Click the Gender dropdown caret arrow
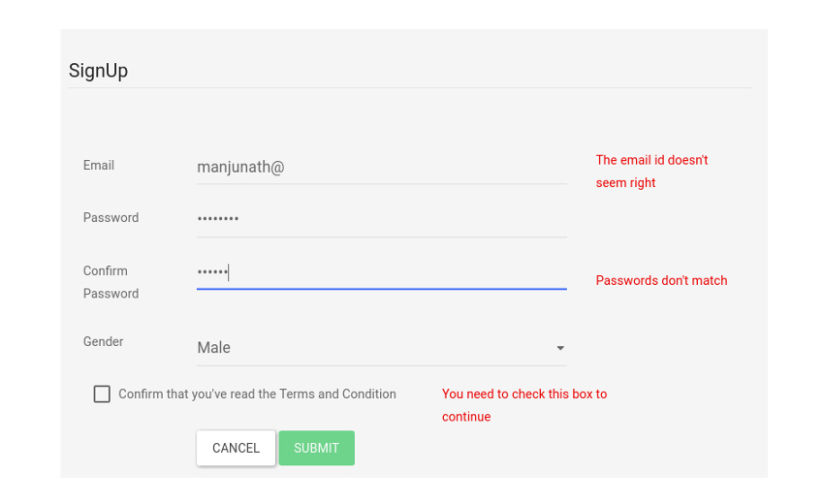This screenshot has height=504, width=824. [x=560, y=348]
